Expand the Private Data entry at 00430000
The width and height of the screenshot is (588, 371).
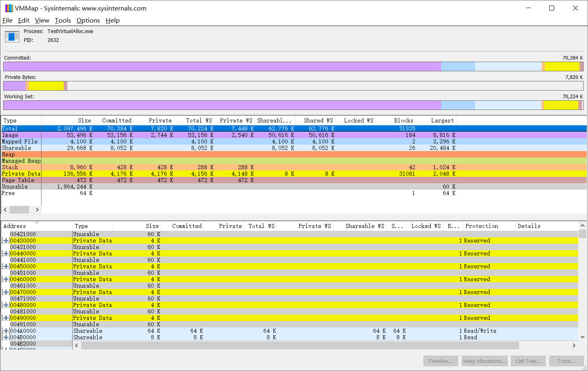coord(5,240)
